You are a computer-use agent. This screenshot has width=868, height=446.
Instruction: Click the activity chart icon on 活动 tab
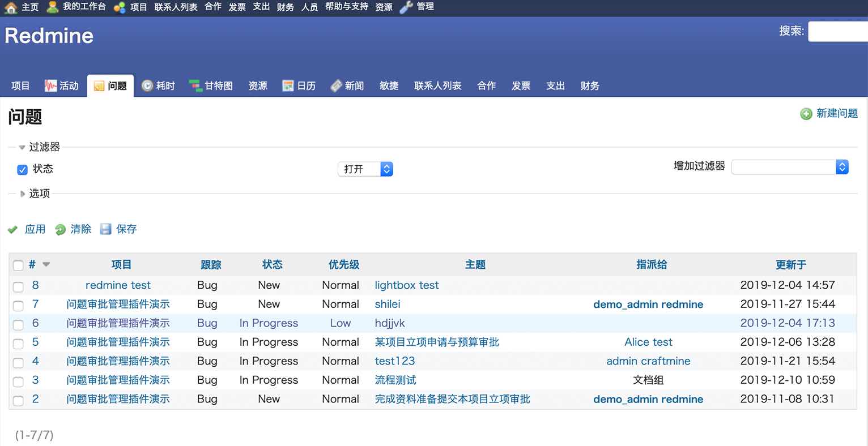(50, 86)
